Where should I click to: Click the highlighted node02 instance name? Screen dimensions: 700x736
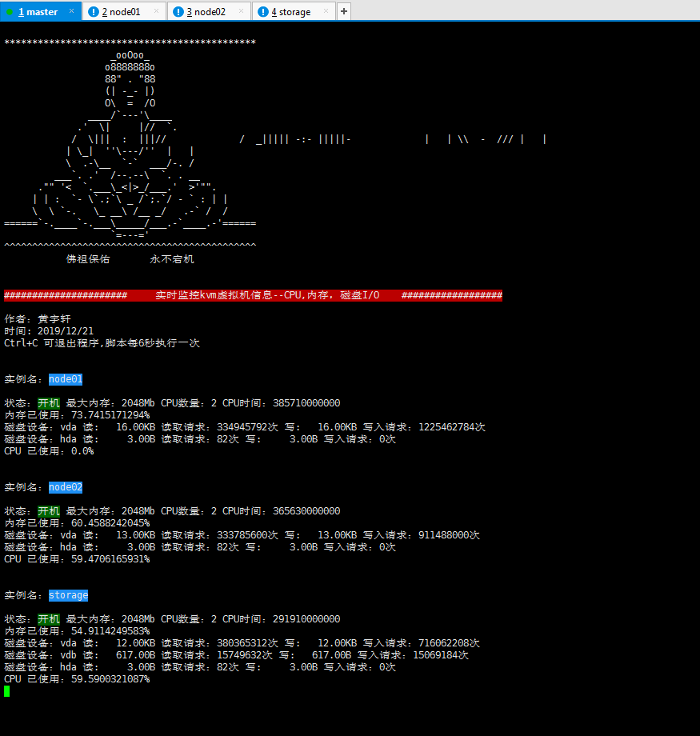[x=65, y=486]
